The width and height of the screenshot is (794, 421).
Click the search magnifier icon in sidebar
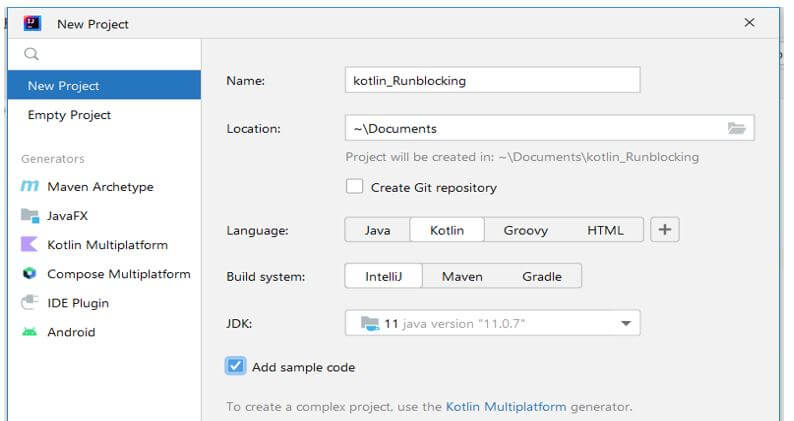(31, 54)
